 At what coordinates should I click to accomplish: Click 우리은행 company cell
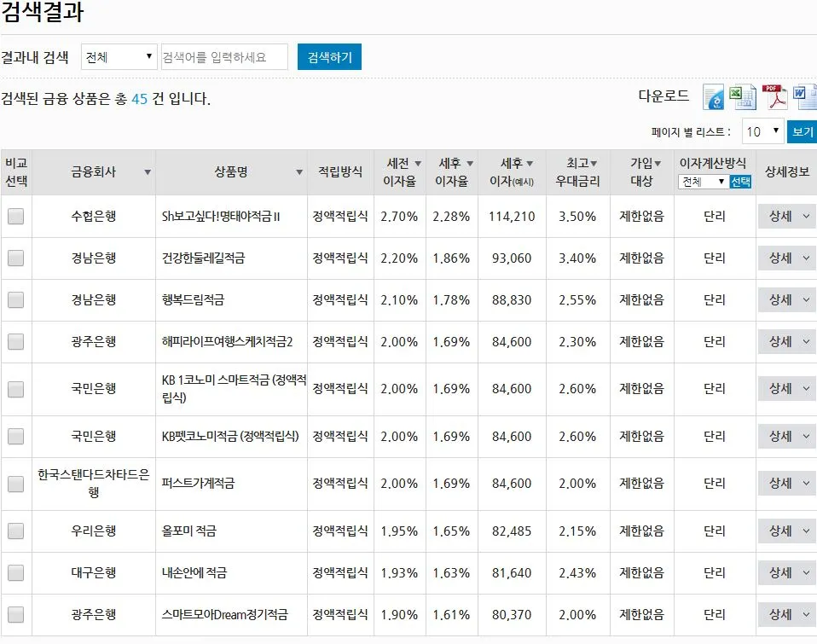tap(93, 531)
